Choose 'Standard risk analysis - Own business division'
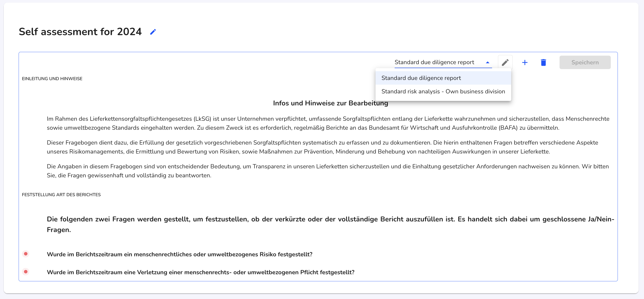 click(x=443, y=91)
